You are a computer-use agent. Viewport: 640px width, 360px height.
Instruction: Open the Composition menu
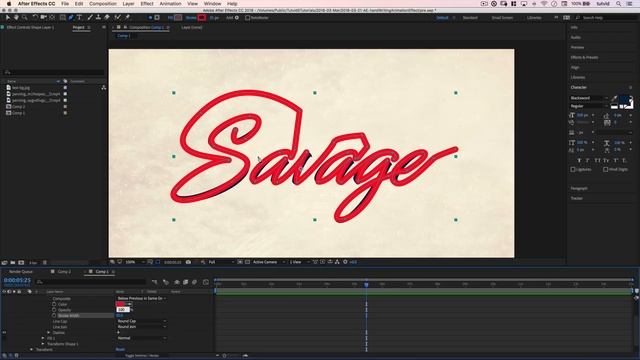click(x=103, y=4)
